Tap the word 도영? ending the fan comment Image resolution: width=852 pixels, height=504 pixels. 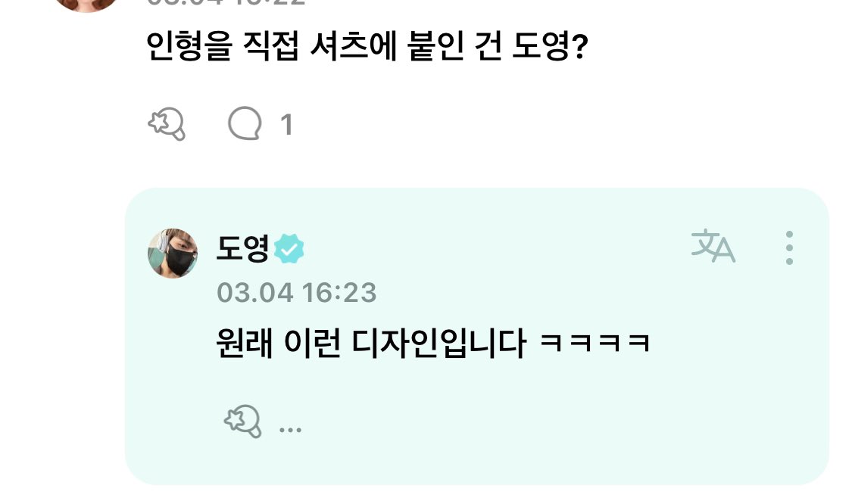pyautogui.click(x=551, y=46)
